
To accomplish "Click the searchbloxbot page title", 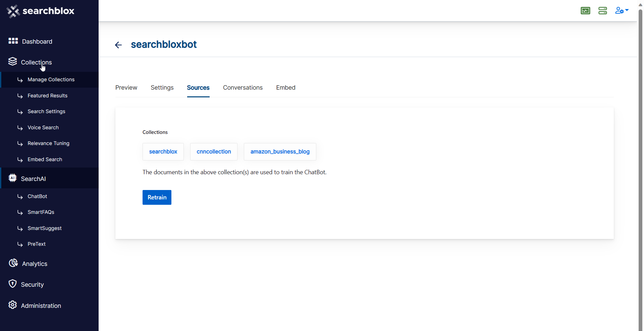I will tap(164, 44).
